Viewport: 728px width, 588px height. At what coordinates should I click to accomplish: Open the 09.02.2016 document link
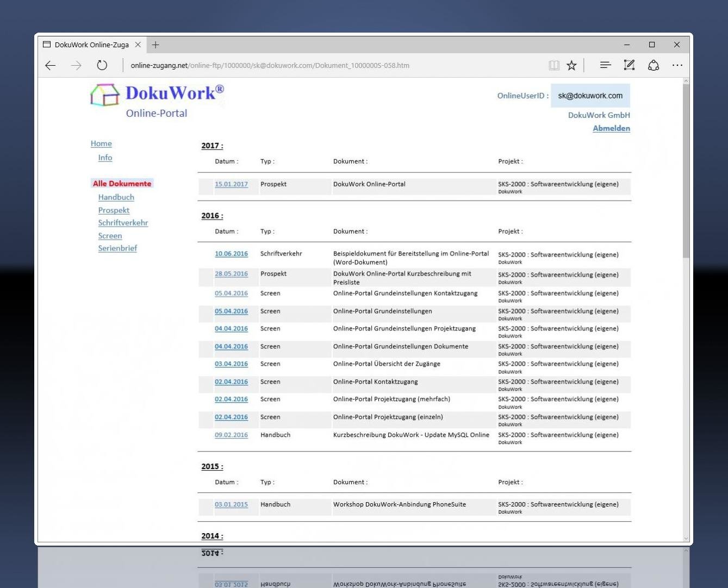click(x=231, y=435)
